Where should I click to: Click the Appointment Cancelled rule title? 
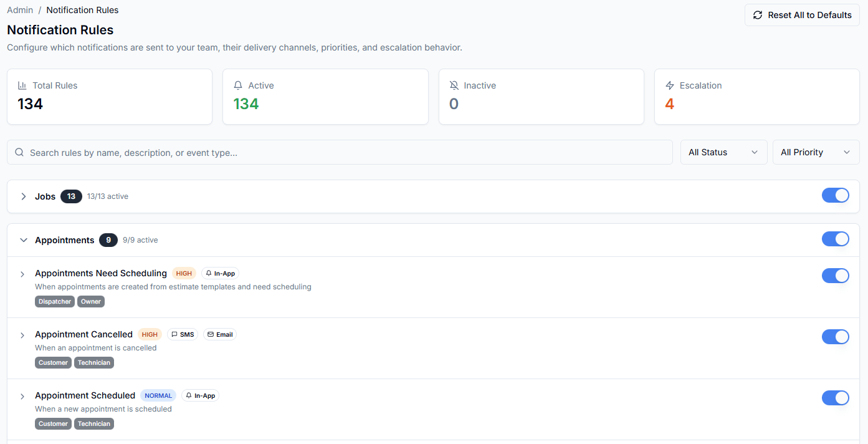tap(83, 334)
